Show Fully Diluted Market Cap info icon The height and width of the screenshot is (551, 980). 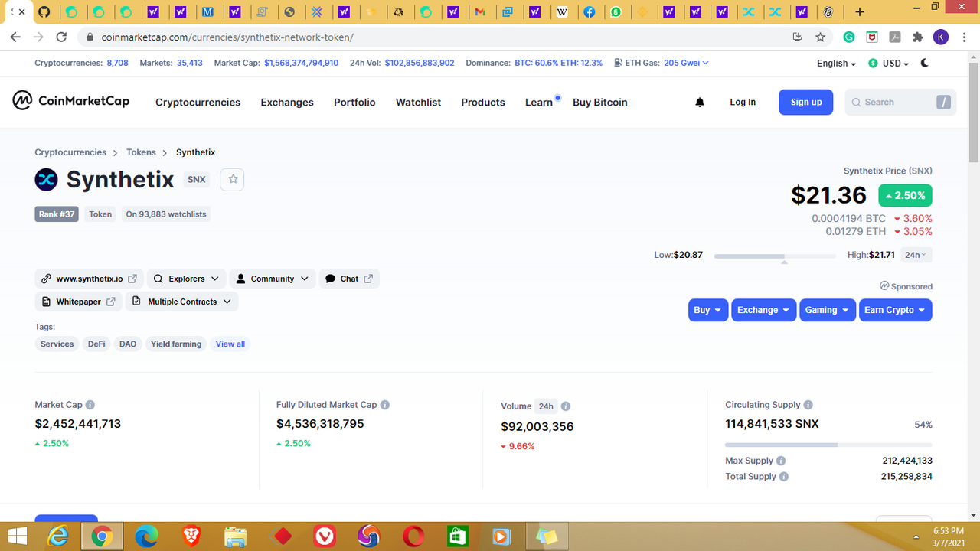coord(385,405)
